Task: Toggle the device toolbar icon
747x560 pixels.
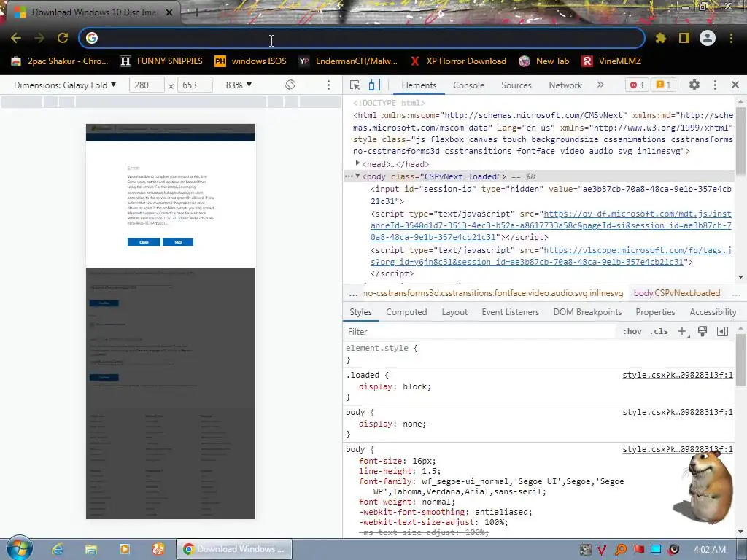Action: tap(374, 85)
